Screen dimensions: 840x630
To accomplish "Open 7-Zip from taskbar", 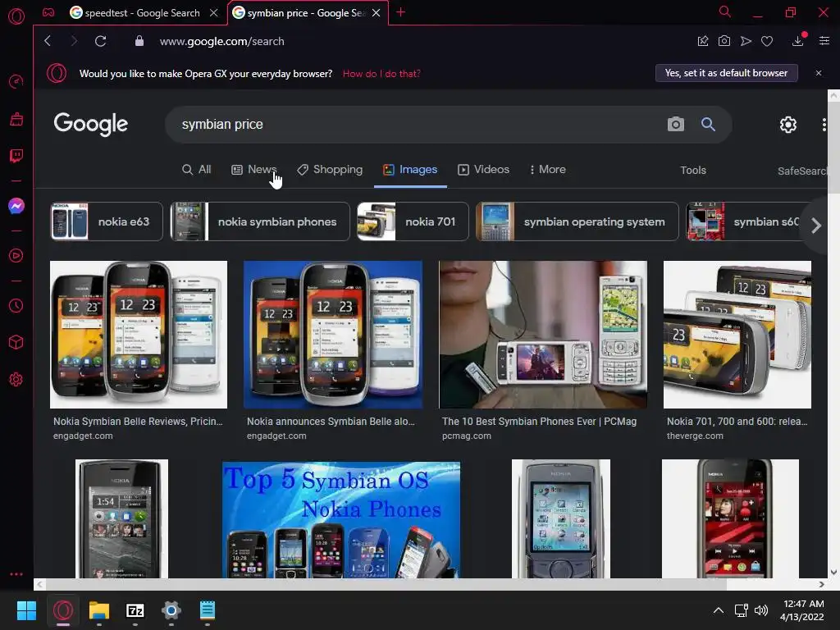I will [135, 610].
